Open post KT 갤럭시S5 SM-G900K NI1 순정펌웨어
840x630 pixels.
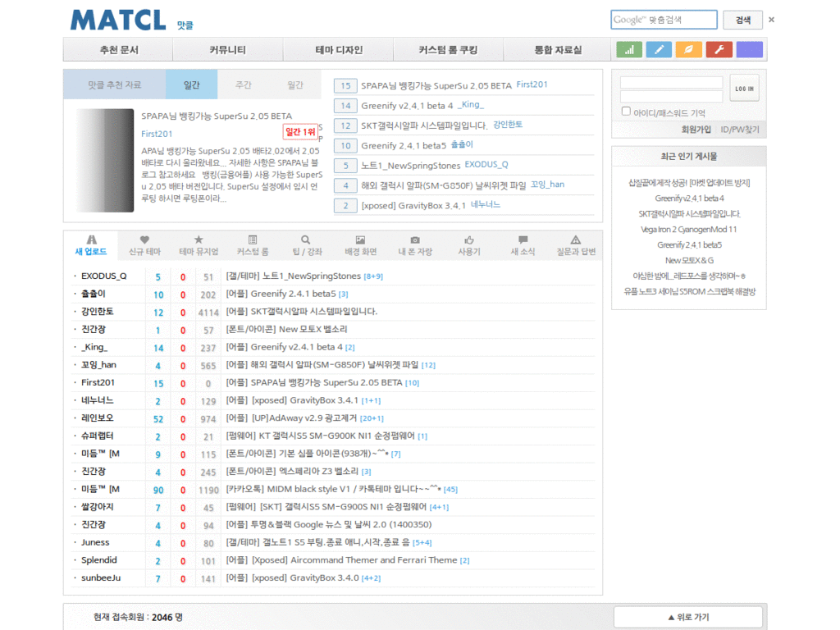321,436
